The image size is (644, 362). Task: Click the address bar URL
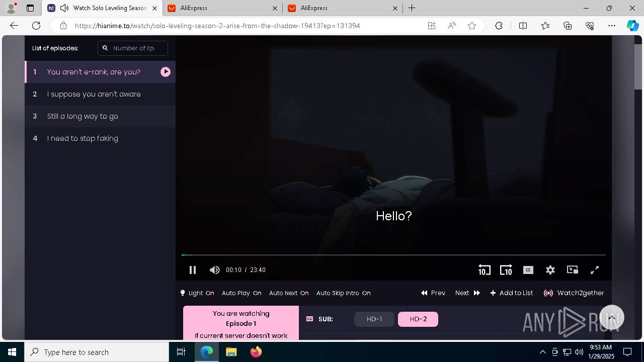point(217,26)
